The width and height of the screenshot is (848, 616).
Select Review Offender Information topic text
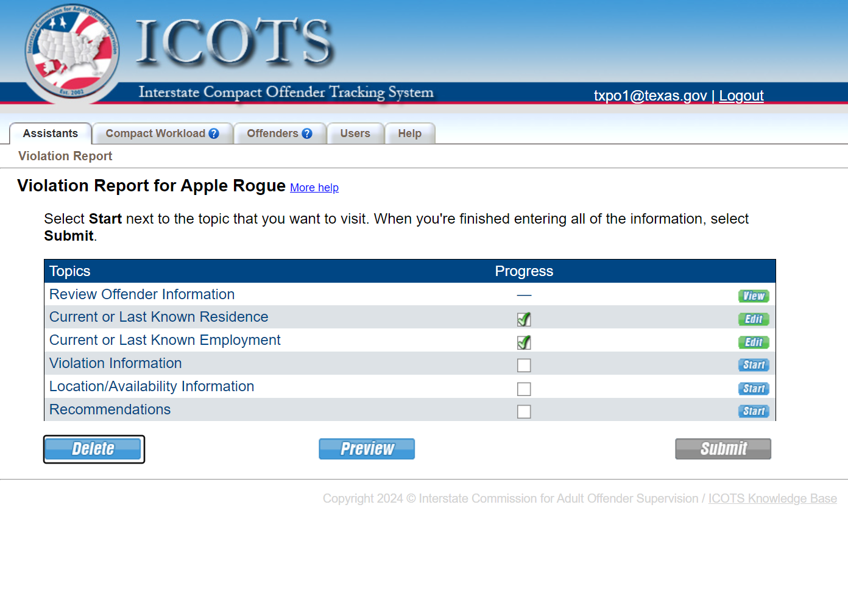(x=142, y=294)
